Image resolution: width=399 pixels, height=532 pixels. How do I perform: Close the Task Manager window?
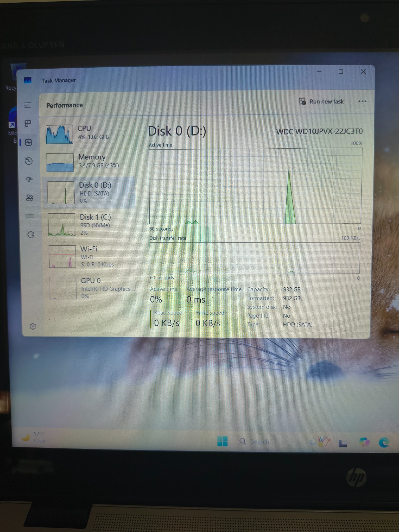pyautogui.click(x=363, y=72)
